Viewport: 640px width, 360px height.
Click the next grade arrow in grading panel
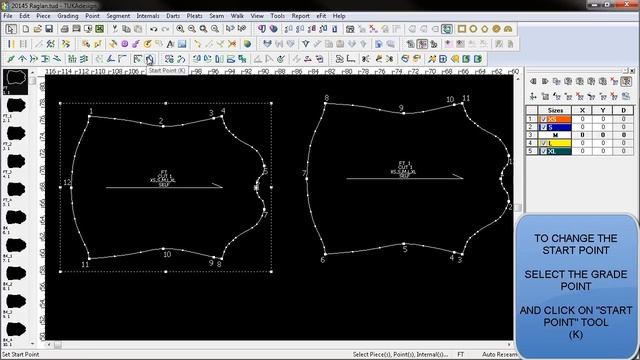click(x=544, y=82)
